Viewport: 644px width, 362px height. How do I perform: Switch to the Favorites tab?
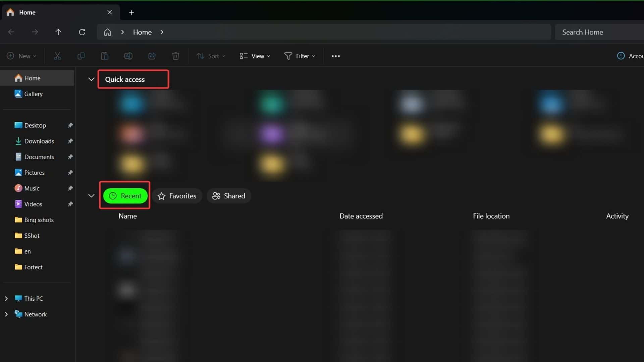(x=177, y=196)
